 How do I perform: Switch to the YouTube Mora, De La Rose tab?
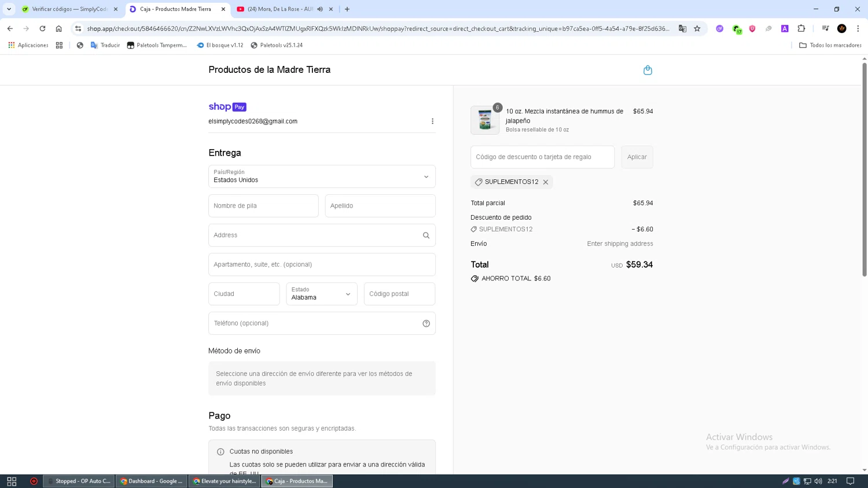click(x=279, y=9)
